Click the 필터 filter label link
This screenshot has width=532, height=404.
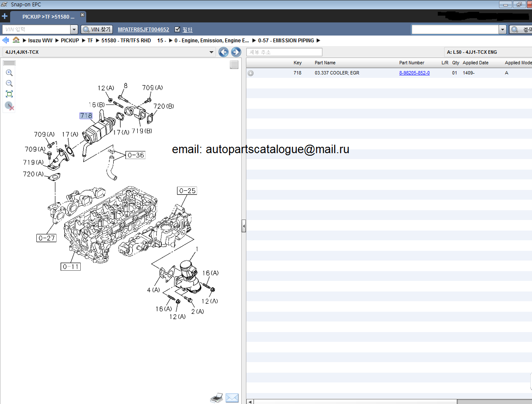(x=188, y=30)
